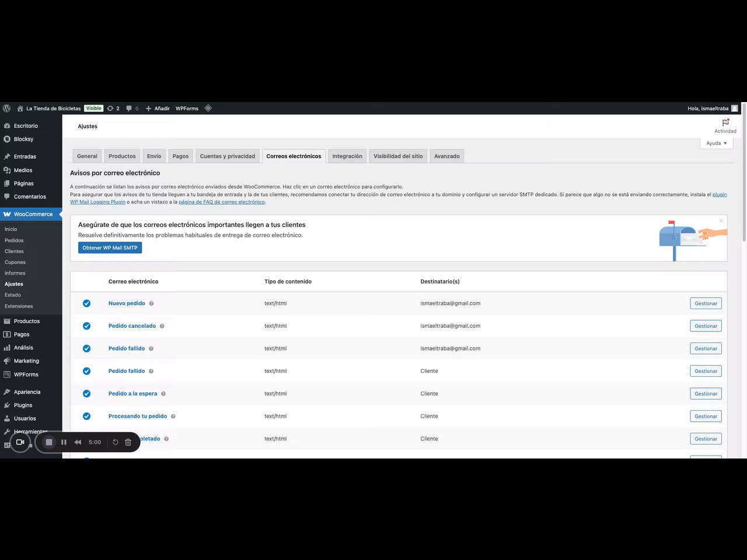Click the user avatar next to ismaeltraba
Image resolution: width=747 pixels, height=560 pixels.
[735, 108]
